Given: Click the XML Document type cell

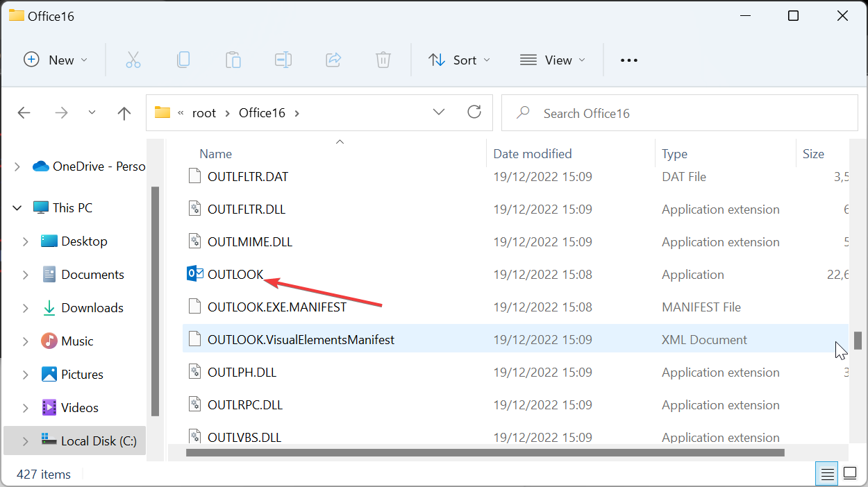Looking at the screenshot, I should point(705,339).
